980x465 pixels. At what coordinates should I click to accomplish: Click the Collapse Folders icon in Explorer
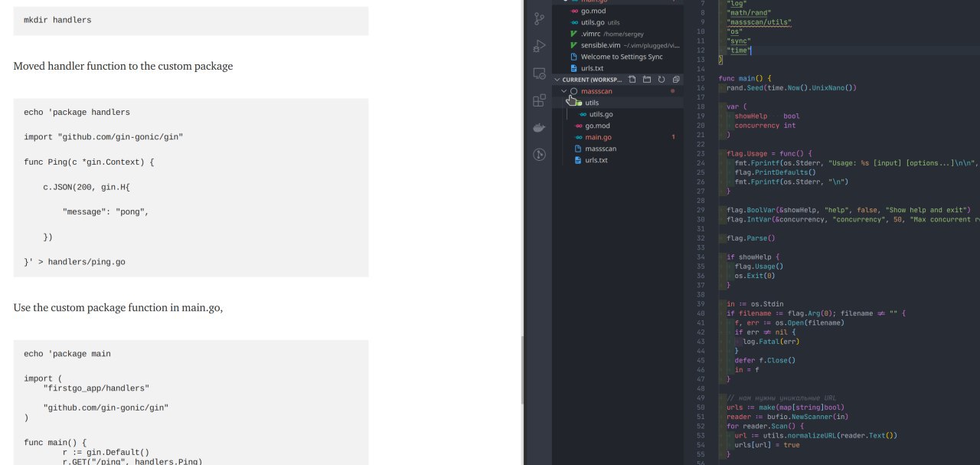click(x=676, y=79)
